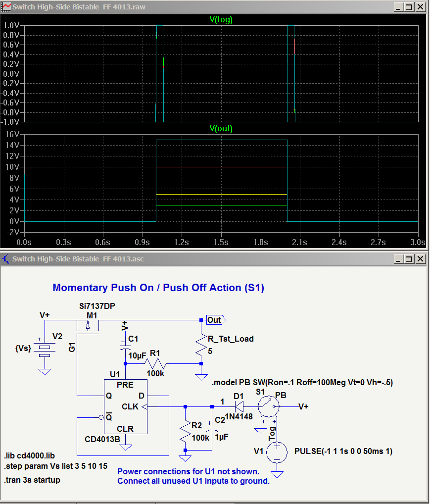This screenshot has height=504, width=430.
Task: Select the U1 flip-flop body
Action: coord(125,406)
